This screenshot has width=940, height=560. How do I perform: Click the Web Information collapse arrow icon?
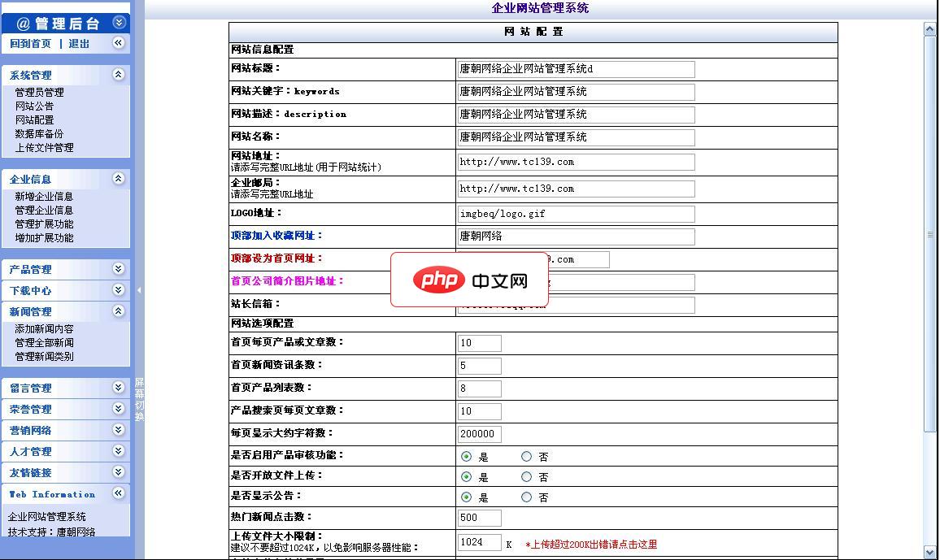pyautogui.click(x=119, y=493)
